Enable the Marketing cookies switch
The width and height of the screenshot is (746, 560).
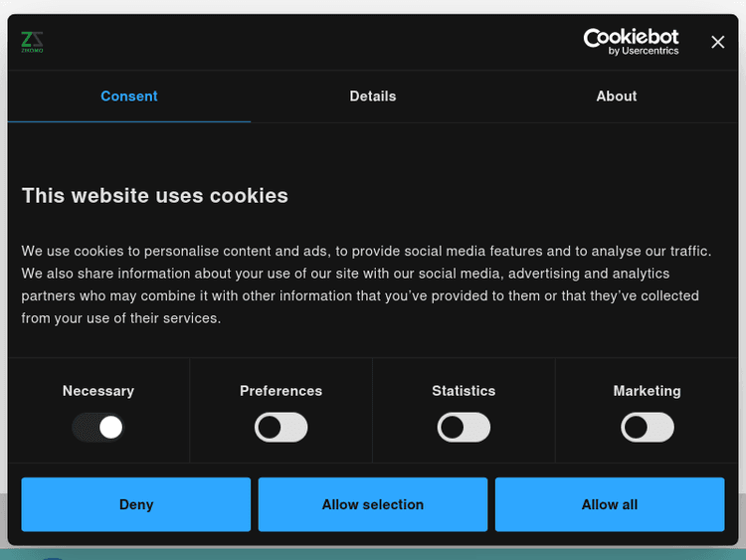click(x=648, y=428)
